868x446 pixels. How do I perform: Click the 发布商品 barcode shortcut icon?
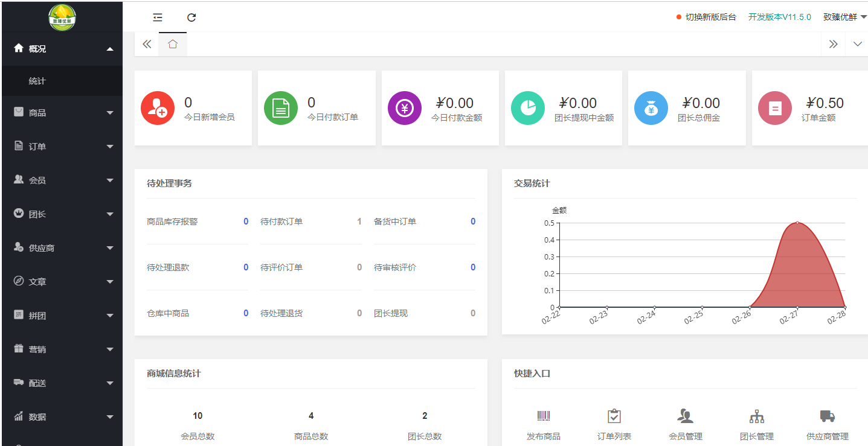544,416
